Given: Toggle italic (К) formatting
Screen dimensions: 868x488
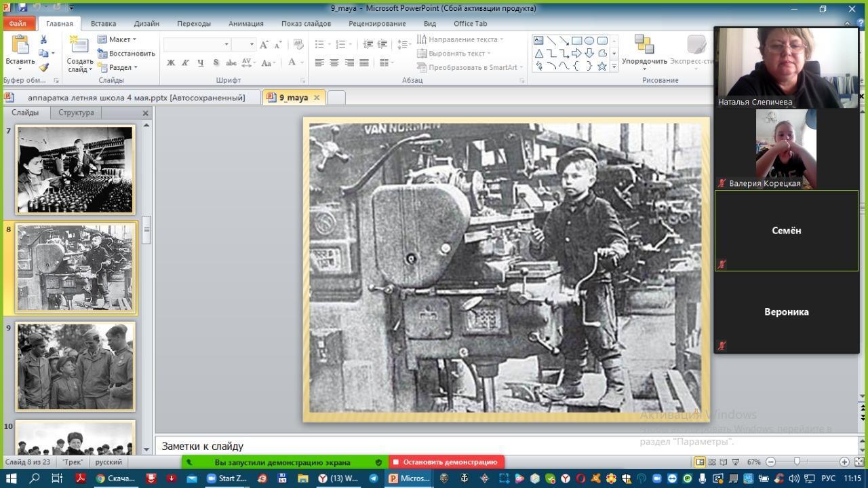Looking at the screenshot, I should click(x=185, y=62).
